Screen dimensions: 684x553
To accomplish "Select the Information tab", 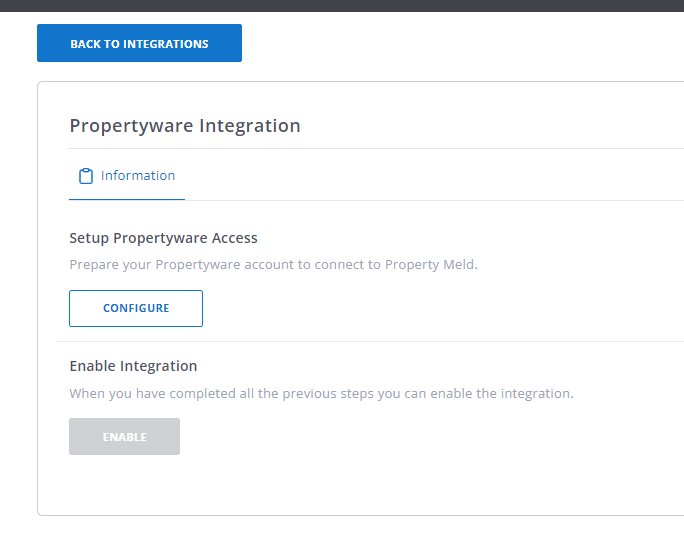I will coord(137,176).
